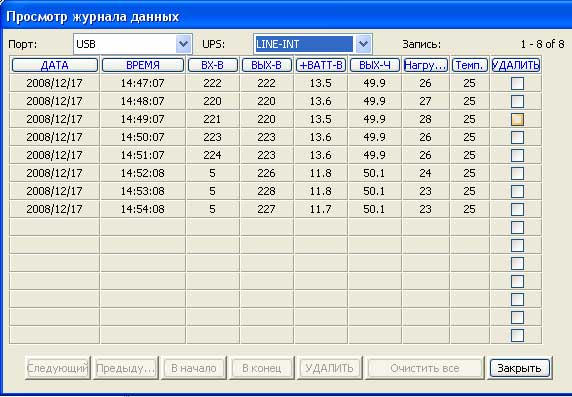The width and height of the screenshot is (572, 397).
Task: Open the Порт USB dropdown arrow
Action: [183, 44]
